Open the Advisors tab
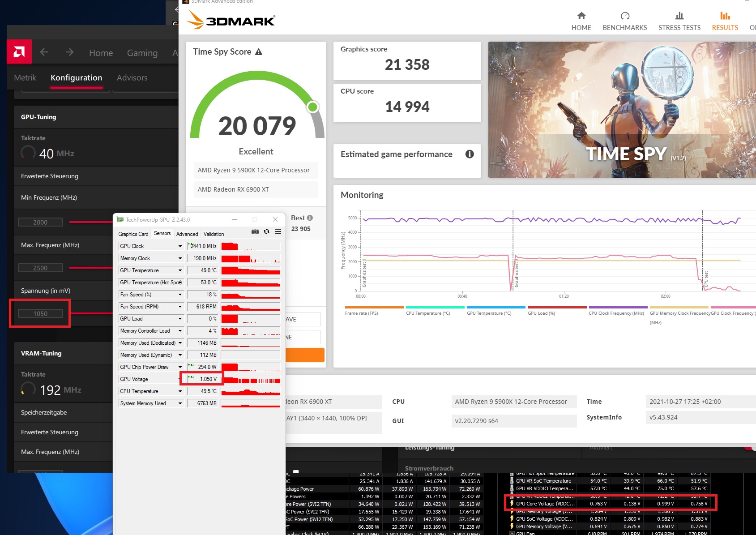Viewport: 756px width, 535px height. point(132,78)
